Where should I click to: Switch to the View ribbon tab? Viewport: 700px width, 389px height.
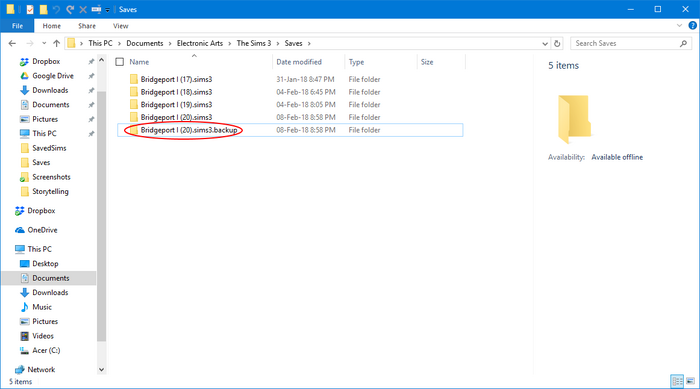click(x=121, y=26)
